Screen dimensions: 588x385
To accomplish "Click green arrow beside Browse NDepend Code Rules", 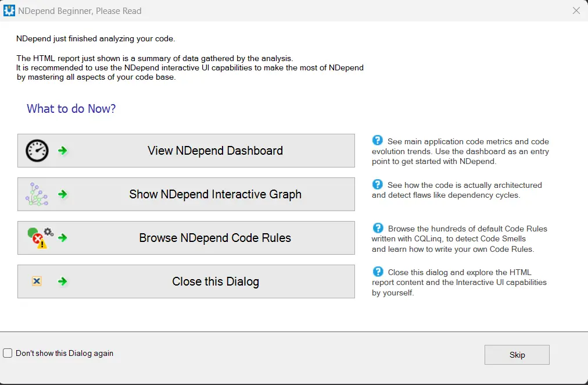I will click(63, 237).
